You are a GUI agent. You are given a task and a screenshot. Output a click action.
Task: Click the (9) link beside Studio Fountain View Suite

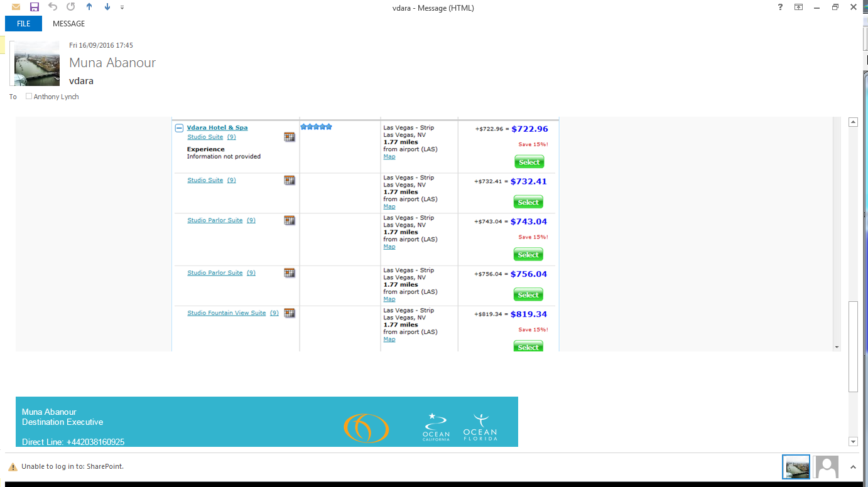(274, 313)
